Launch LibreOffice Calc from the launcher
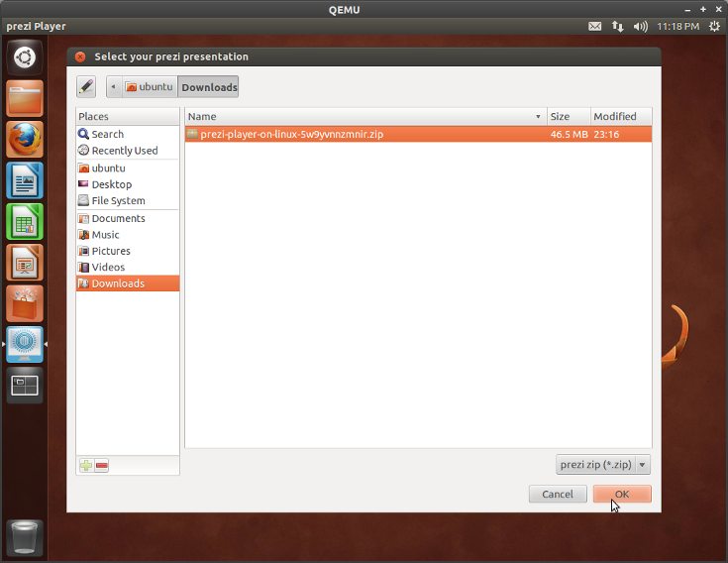 point(25,221)
